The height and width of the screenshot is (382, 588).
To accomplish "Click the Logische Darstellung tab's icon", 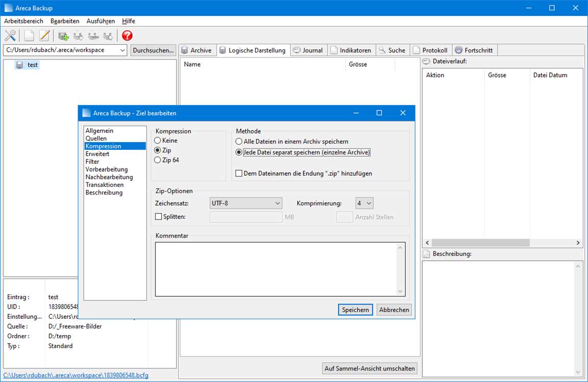I will point(223,50).
